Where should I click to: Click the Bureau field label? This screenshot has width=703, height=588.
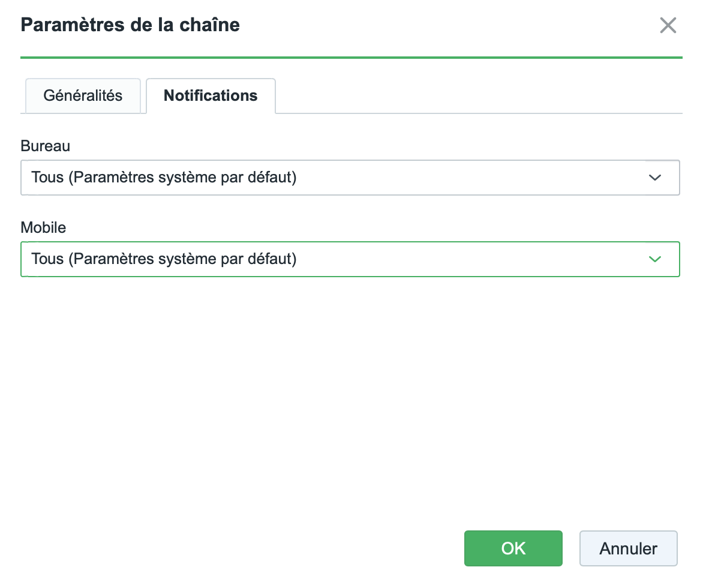46,146
